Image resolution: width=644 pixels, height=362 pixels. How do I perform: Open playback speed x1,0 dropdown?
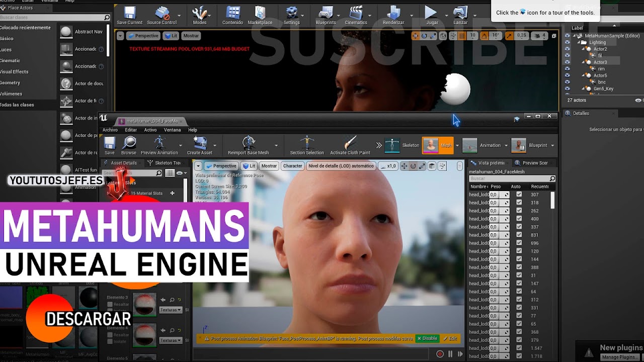388,166
